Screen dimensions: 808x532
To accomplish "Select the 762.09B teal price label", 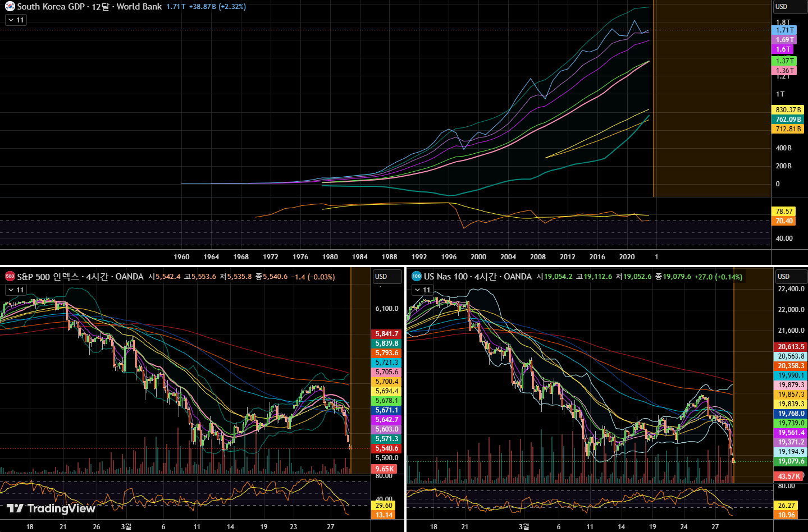I will coord(788,120).
